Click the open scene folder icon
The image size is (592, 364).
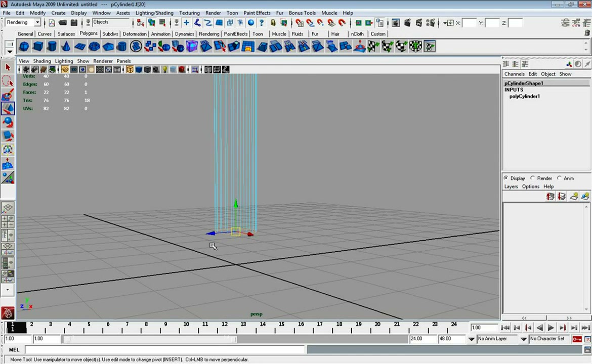(x=63, y=23)
